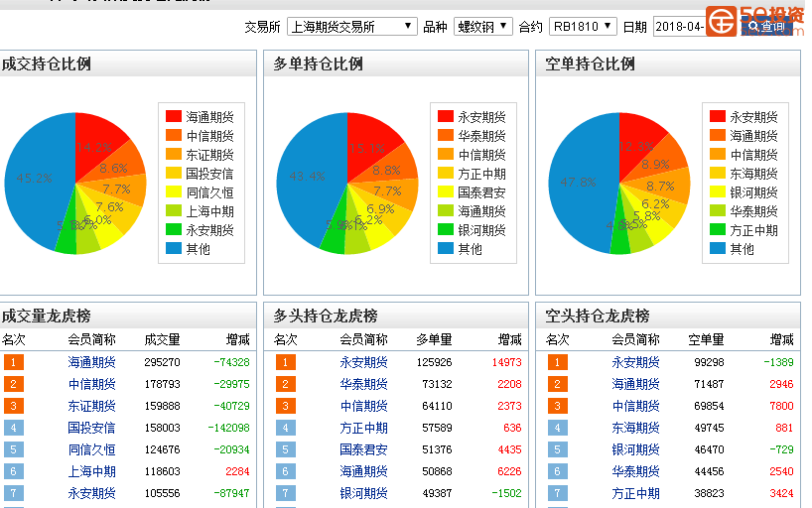This screenshot has height=508, width=812.
Task: Click rank 4 badge in 多头持仓龙虎榜
Action: (x=285, y=428)
